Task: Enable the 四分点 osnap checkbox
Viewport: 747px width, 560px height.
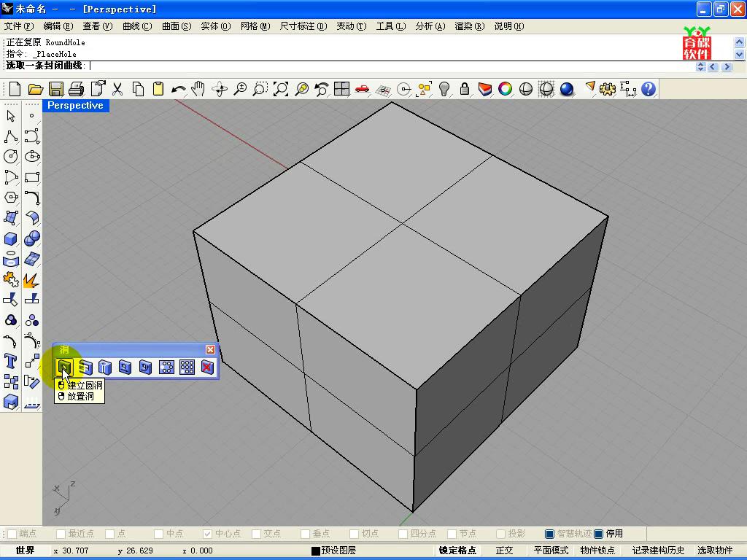Action: click(403, 534)
